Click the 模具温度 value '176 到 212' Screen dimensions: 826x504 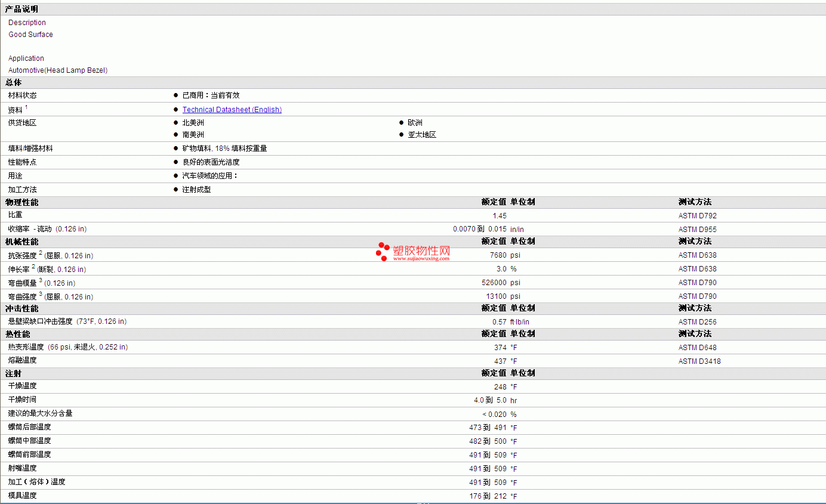coord(488,496)
